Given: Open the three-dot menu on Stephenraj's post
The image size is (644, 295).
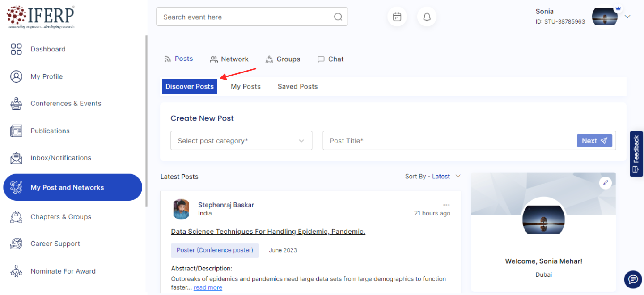Looking at the screenshot, I should pos(446,205).
